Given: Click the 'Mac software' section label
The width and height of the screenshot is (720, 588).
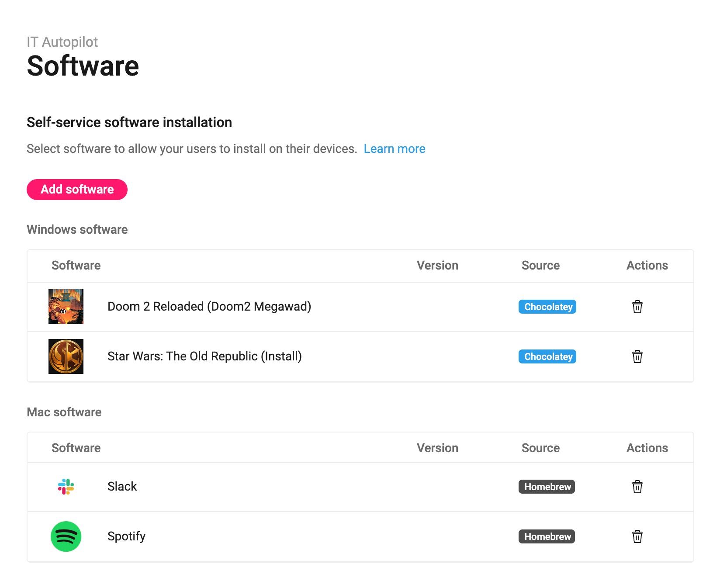Looking at the screenshot, I should [x=64, y=412].
